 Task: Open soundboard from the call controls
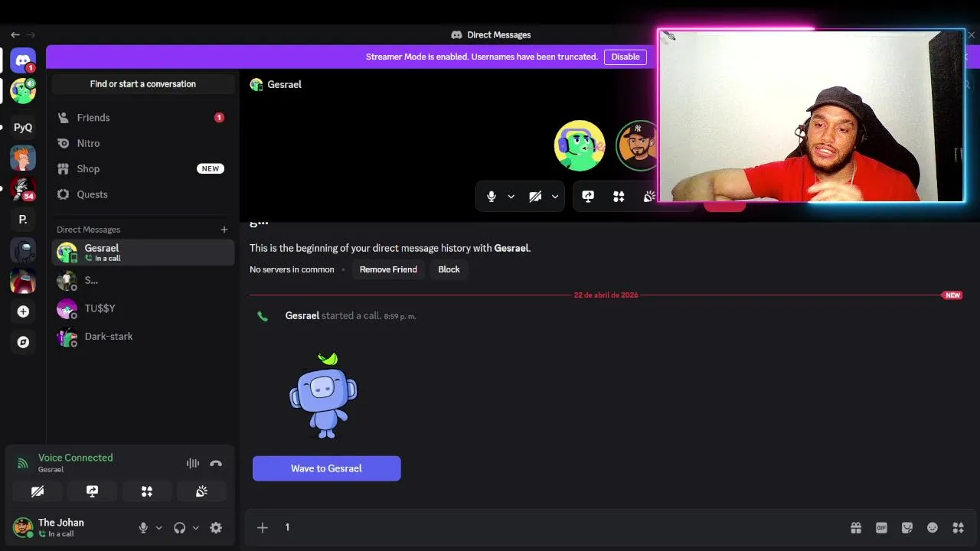point(648,197)
